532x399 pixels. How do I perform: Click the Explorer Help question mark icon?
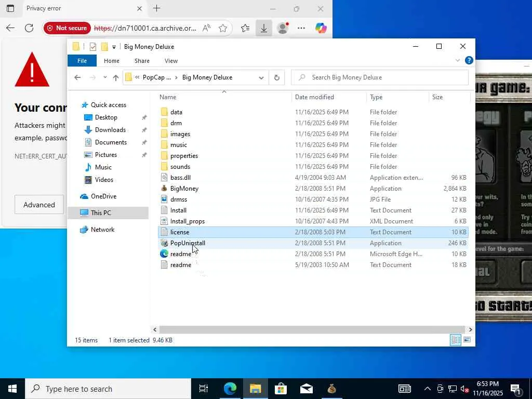[469, 60]
